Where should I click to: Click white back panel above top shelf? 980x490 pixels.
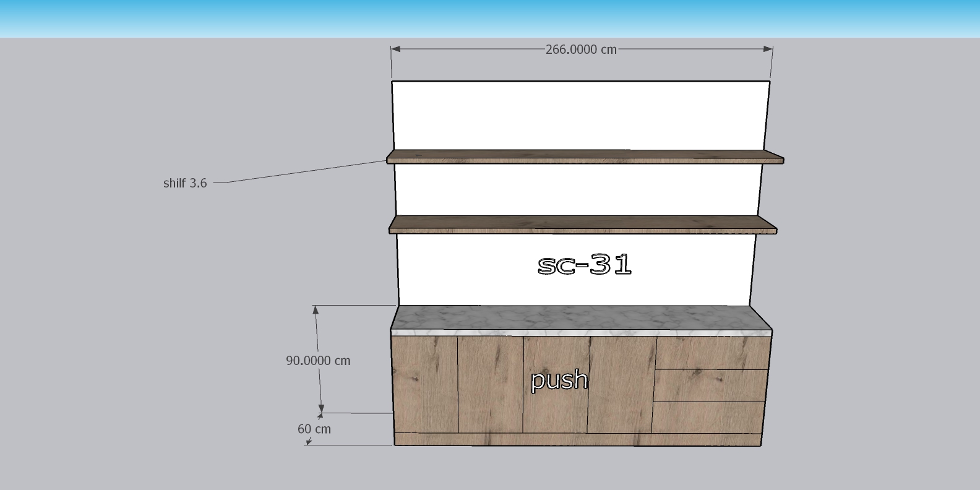[580, 115]
